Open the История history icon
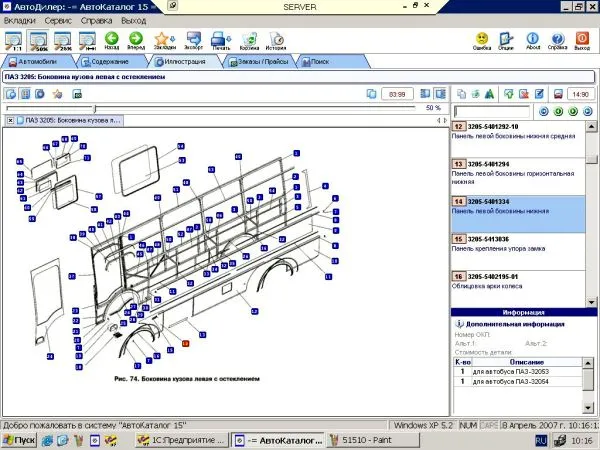 tap(276, 41)
